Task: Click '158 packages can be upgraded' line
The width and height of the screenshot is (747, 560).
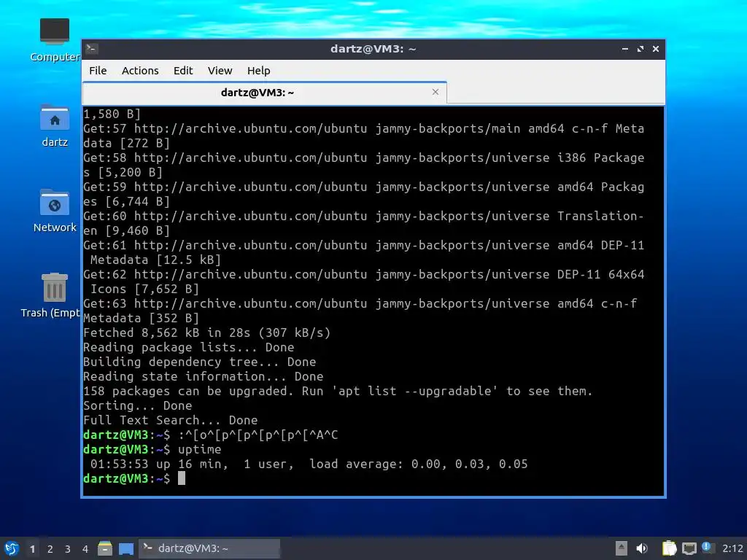Action: point(338,392)
